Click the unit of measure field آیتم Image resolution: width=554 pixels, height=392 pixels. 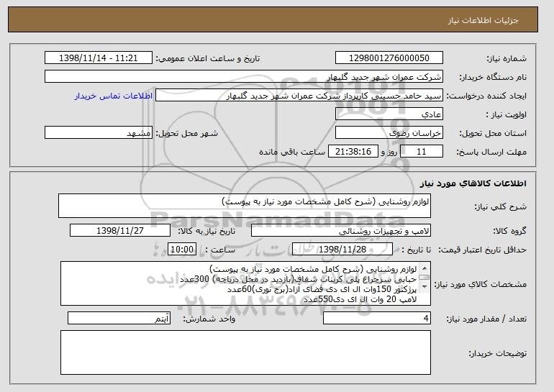[119, 319]
